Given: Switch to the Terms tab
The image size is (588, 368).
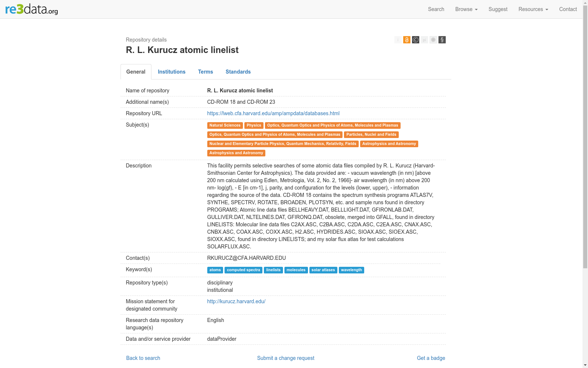Looking at the screenshot, I should pyautogui.click(x=205, y=72).
